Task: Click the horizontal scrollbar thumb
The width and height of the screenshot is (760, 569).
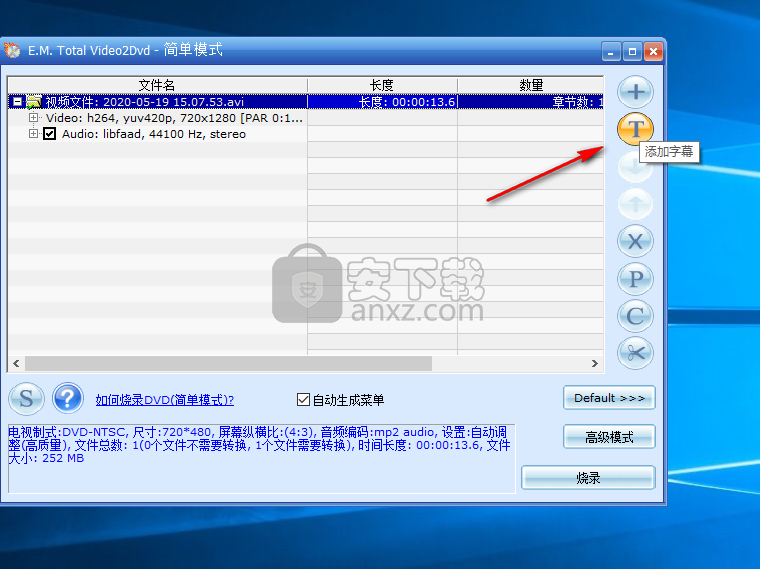Action: tap(228, 364)
